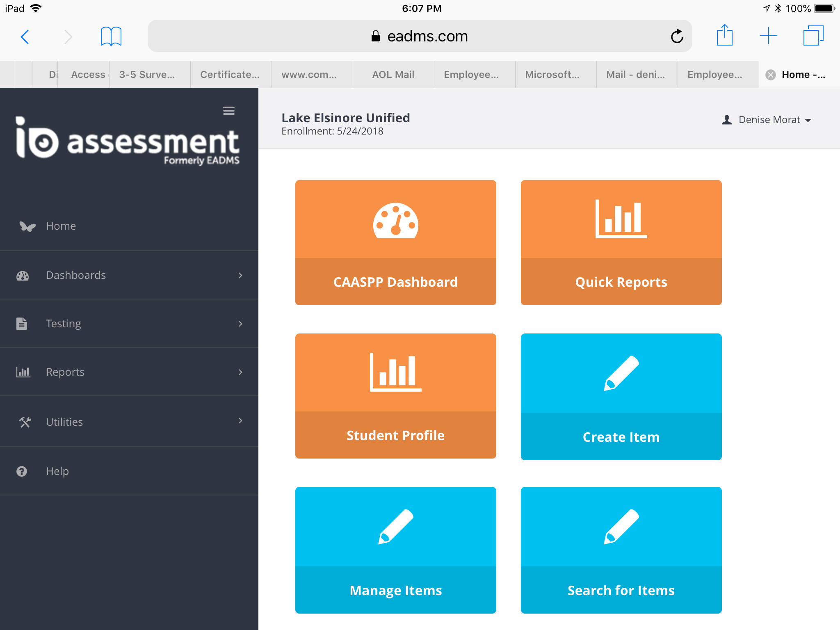Open the Manage Items pencil tile
Image resolution: width=840 pixels, height=630 pixels.
(x=395, y=550)
